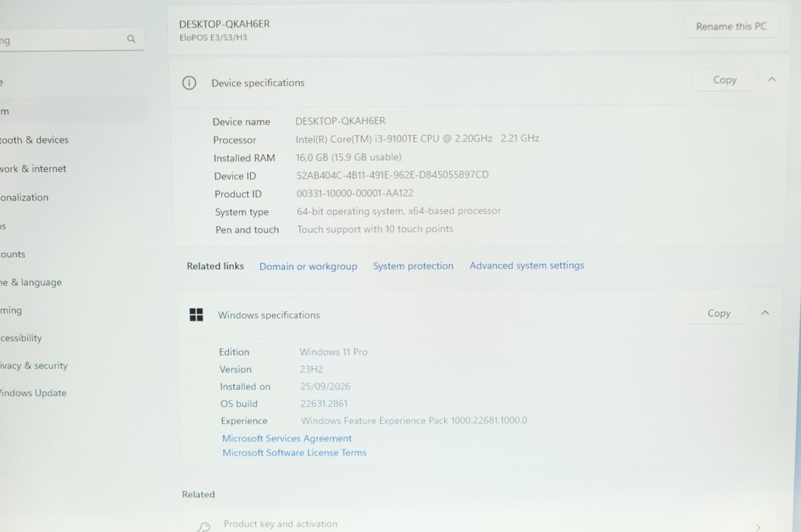Open Microsoft Services Agreement link

tap(287, 439)
